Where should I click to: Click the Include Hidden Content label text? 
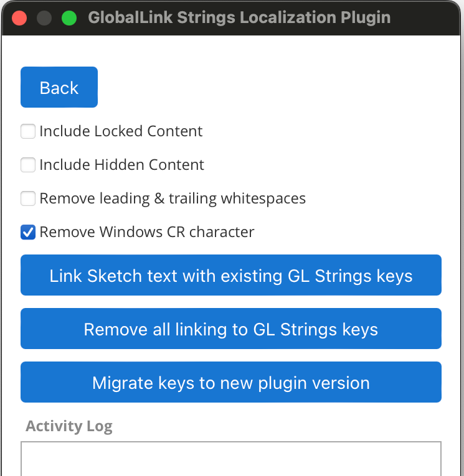pyautogui.click(x=121, y=165)
